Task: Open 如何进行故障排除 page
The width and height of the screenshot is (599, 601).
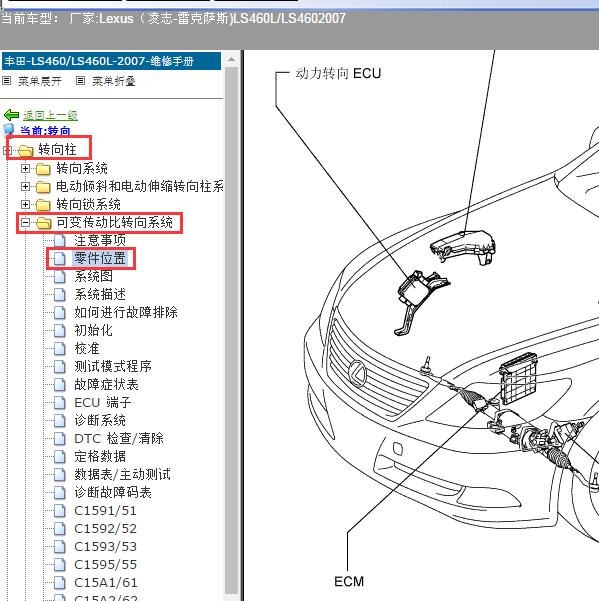Action: click(x=126, y=312)
